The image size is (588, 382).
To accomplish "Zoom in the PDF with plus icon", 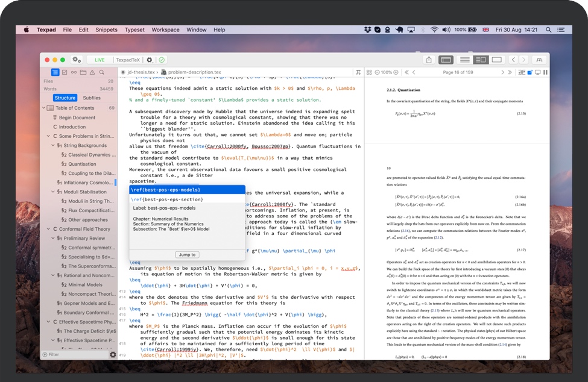I will [x=397, y=72].
